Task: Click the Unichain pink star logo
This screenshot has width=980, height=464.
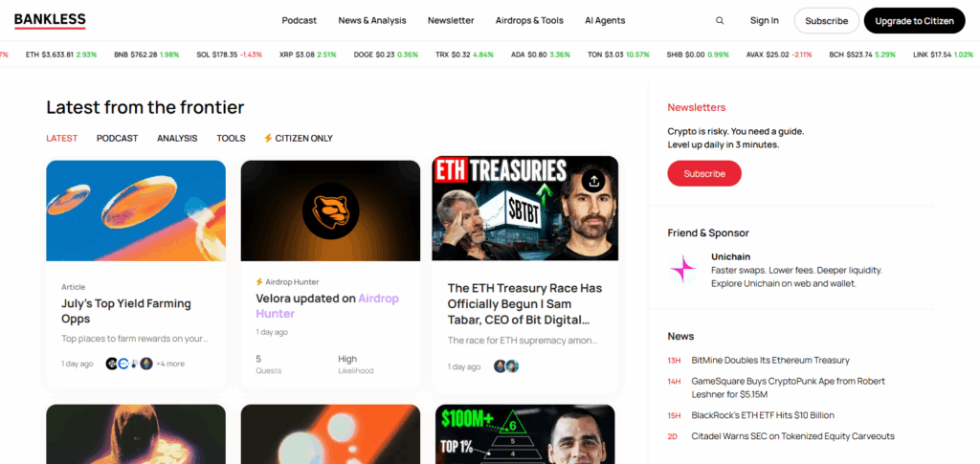Action: 683,269
